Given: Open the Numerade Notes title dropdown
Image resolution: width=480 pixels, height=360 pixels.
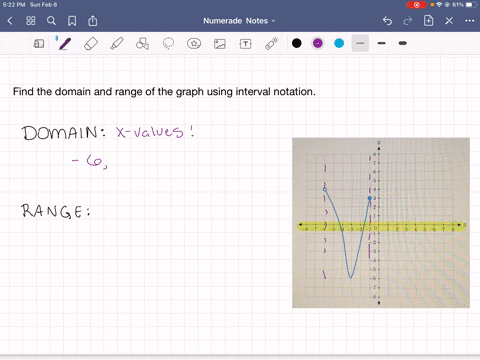Looking at the screenshot, I should (x=239, y=21).
